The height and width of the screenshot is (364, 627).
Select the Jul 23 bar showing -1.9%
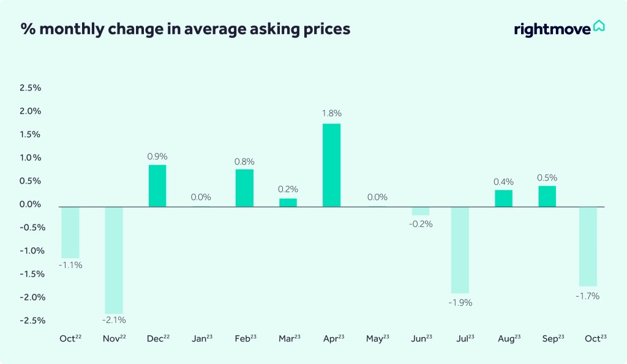click(460, 250)
